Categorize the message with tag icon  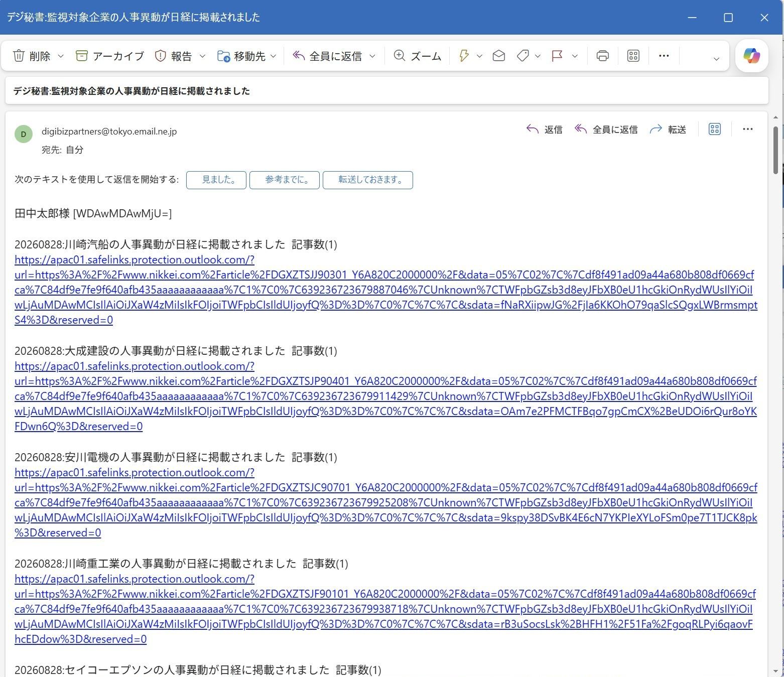[x=523, y=56]
